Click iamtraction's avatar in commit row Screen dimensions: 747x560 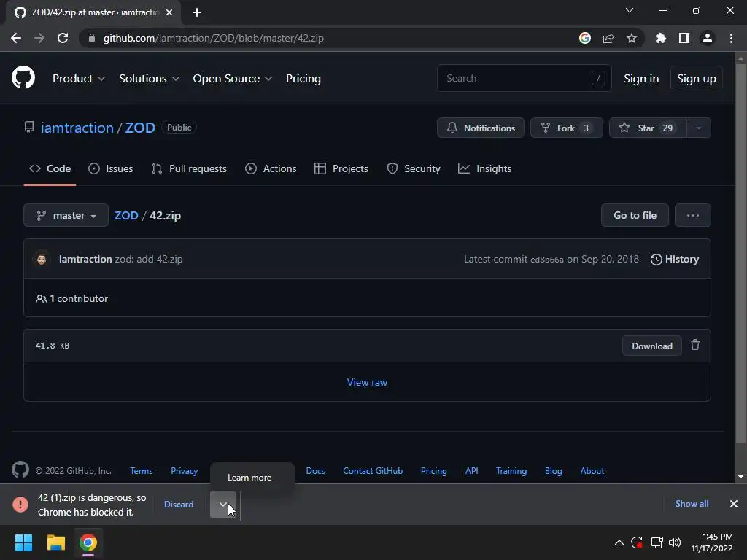(x=42, y=259)
